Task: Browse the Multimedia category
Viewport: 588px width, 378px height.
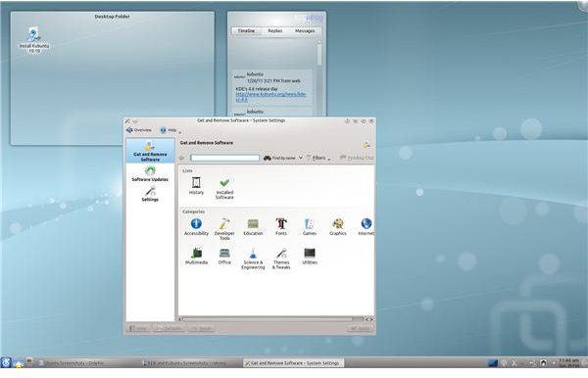Action: (196, 256)
